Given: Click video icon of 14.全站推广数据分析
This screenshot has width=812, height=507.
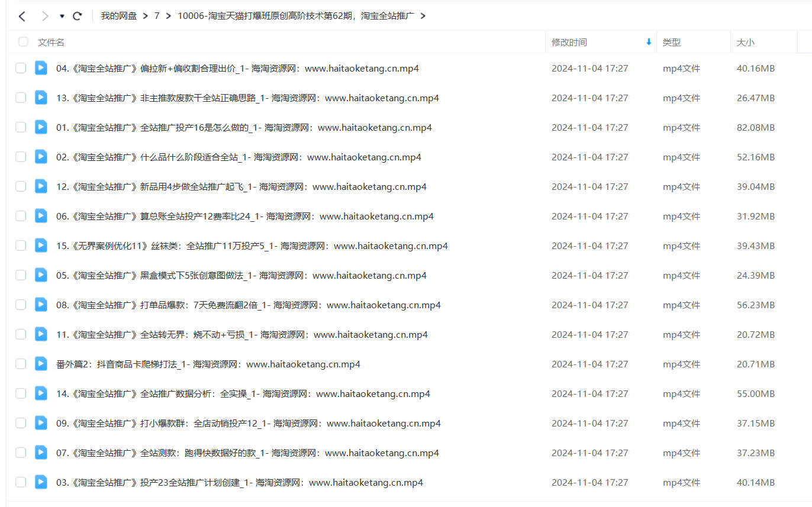Looking at the screenshot, I should (41, 393).
